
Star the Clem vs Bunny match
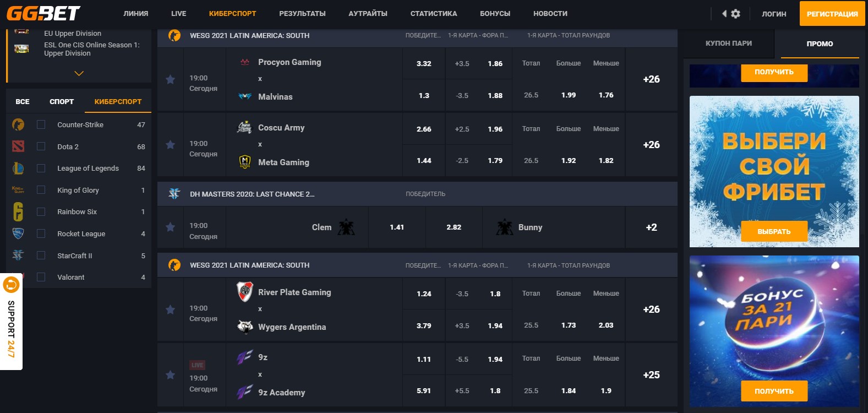click(171, 227)
